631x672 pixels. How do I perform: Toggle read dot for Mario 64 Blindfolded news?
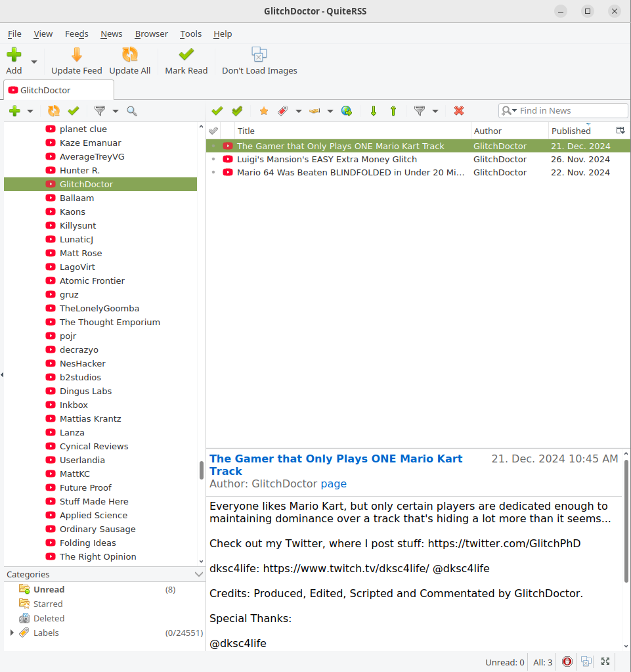click(x=213, y=173)
